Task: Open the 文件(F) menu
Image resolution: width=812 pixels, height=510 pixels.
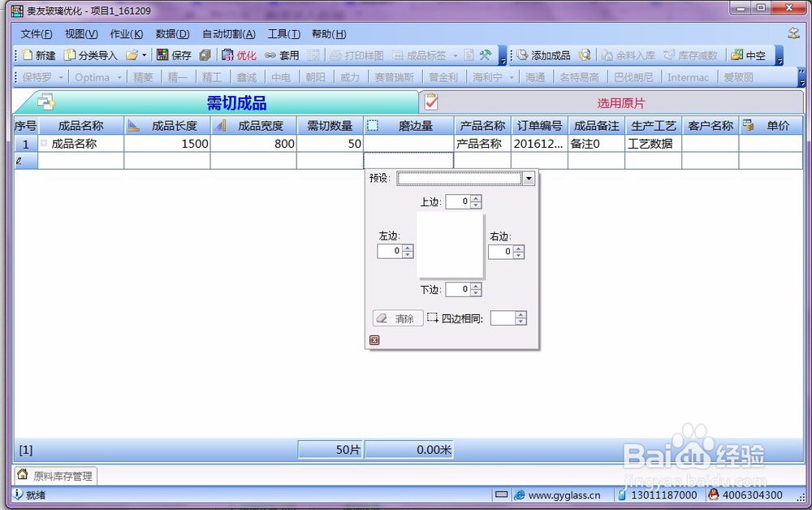Action: coord(37,34)
